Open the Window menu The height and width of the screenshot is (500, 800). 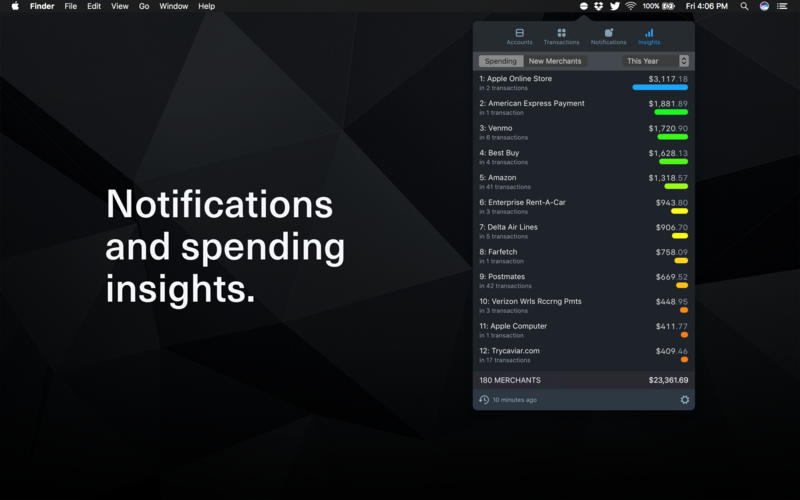coord(173,6)
